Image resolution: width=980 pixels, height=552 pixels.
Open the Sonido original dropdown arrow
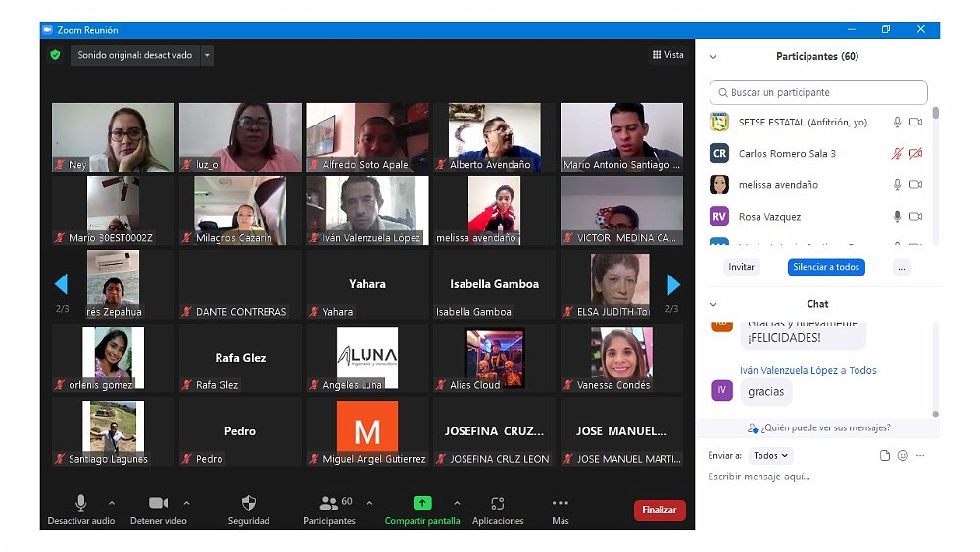click(207, 55)
